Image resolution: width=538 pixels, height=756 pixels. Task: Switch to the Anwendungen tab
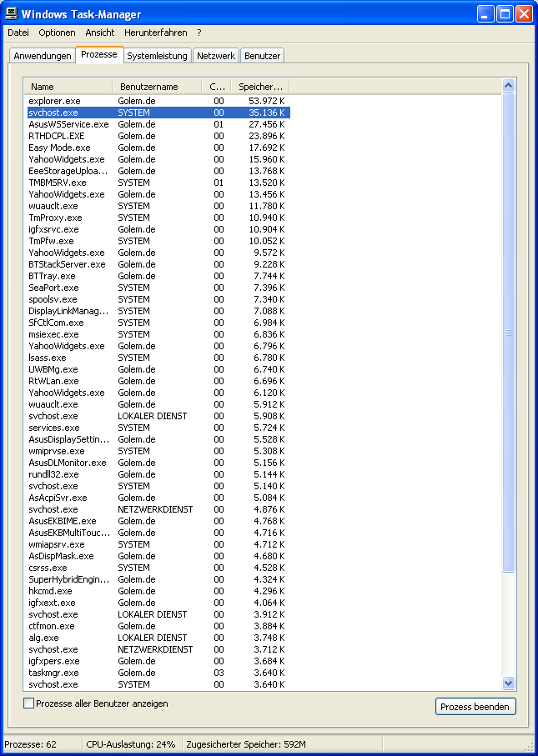43,56
